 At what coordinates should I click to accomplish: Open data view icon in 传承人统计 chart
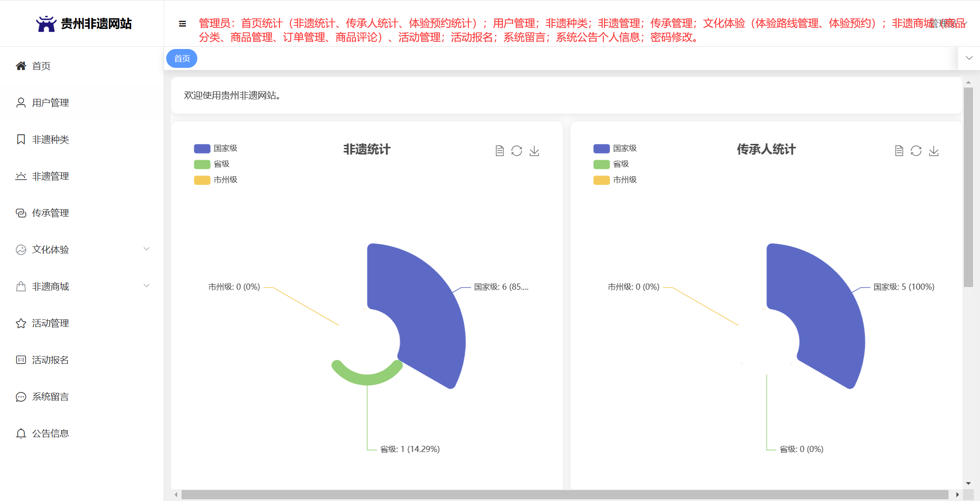click(899, 151)
